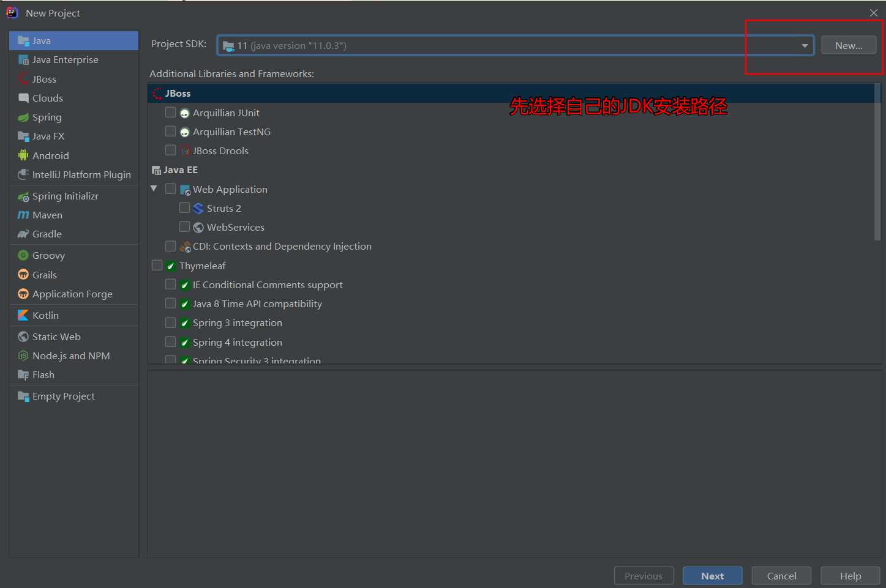Viewport: 886px width, 588px height.
Task: Enable Arquillian TestNG checkbox
Action: pyautogui.click(x=171, y=132)
